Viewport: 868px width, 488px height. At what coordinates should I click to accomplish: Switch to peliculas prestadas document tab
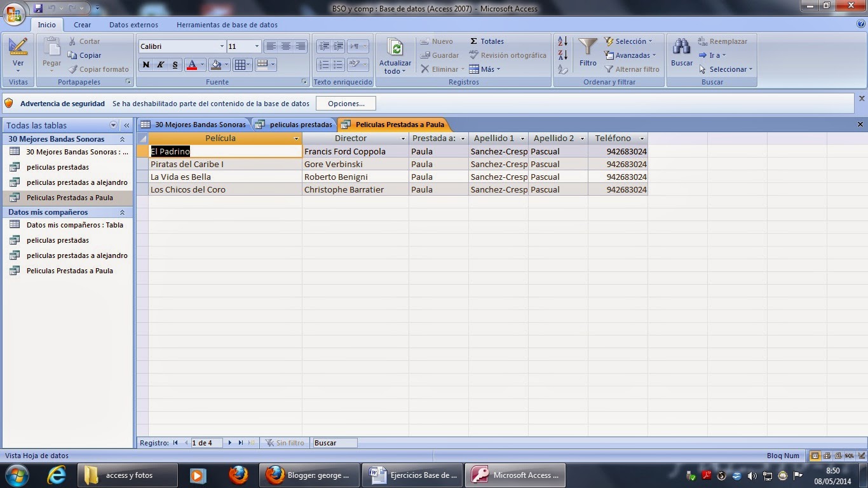[x=294, y=125]
